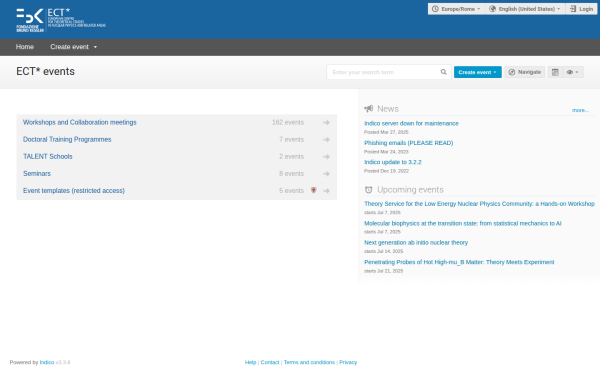Open the eye view options dropdown

(x=573, y=72)
